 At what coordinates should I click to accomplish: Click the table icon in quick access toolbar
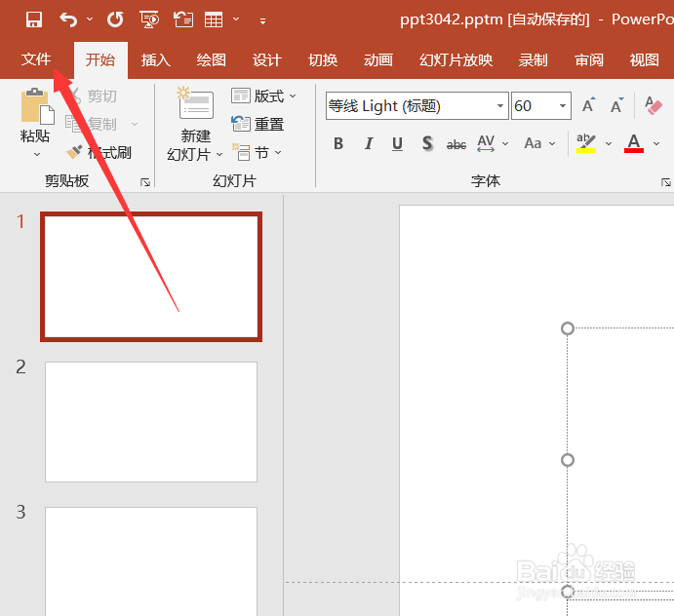[x=214, y=19]
